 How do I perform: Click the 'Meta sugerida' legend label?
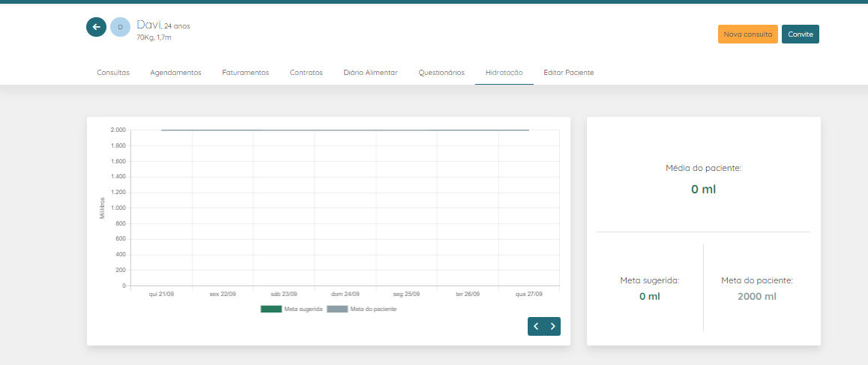tap(303, 309)
